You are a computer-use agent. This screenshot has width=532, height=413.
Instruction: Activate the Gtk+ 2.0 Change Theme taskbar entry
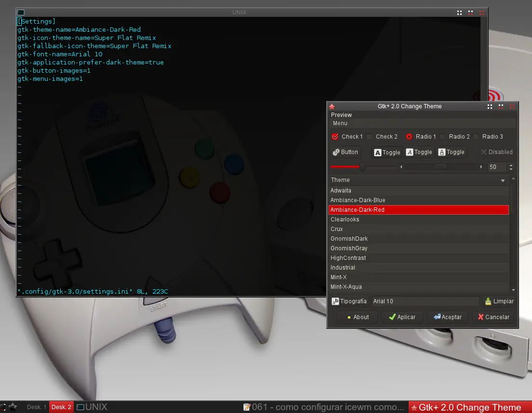(470, 407)
